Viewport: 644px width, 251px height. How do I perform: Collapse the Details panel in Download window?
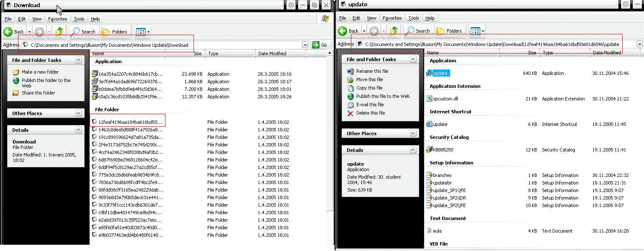click(78, 130)
